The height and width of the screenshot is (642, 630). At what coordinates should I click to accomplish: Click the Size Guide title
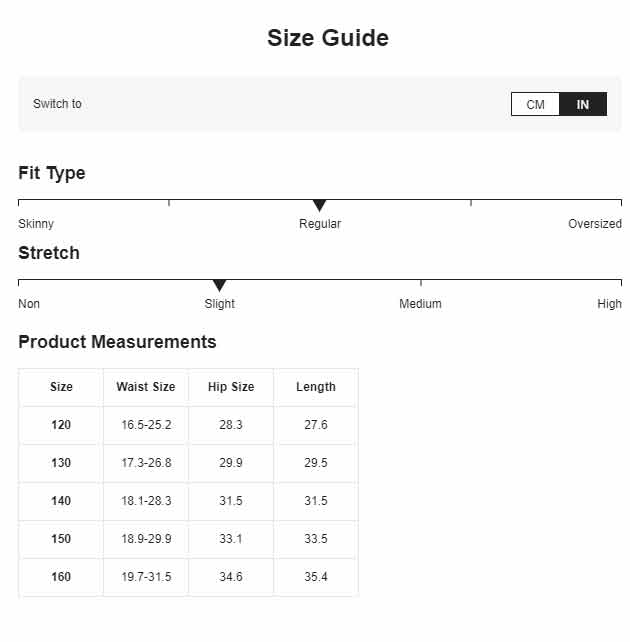click(x=328, y=38)
